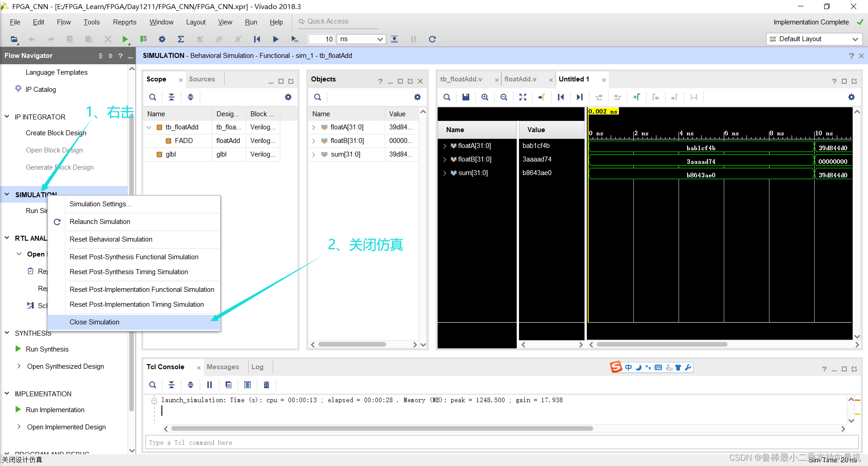
Task: Select the FADD scope row
Action: 212,141
